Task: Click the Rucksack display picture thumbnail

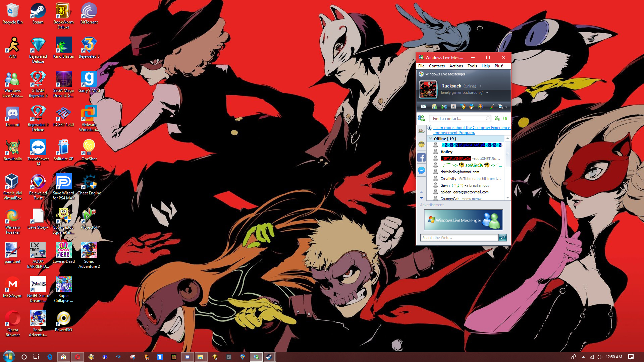Action: (428, 89)
